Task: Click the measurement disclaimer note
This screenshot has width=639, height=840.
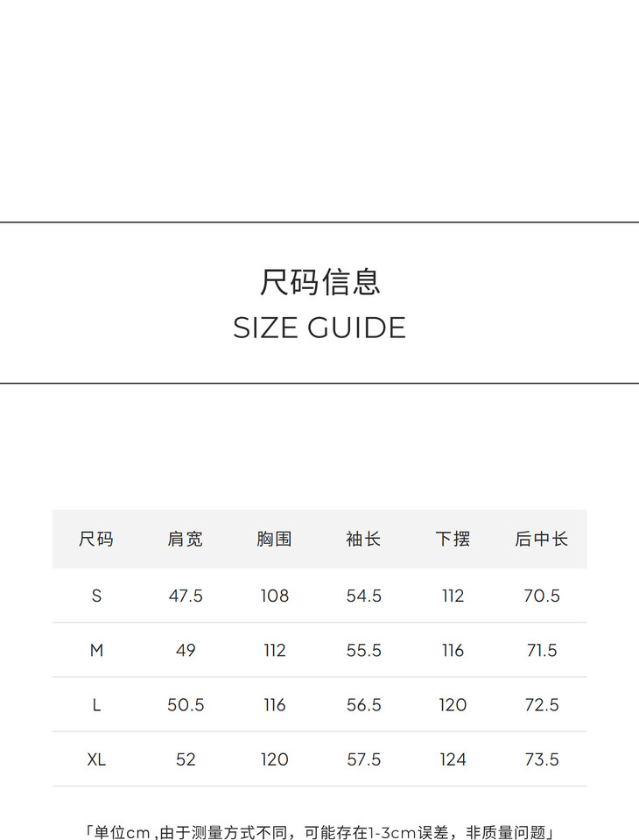Action: (319, 832)
